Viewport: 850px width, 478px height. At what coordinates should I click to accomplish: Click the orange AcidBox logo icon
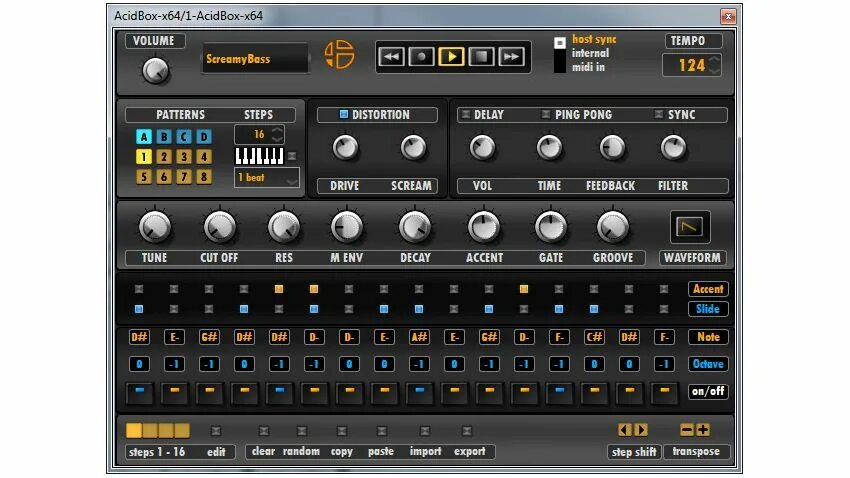point(339,54)
